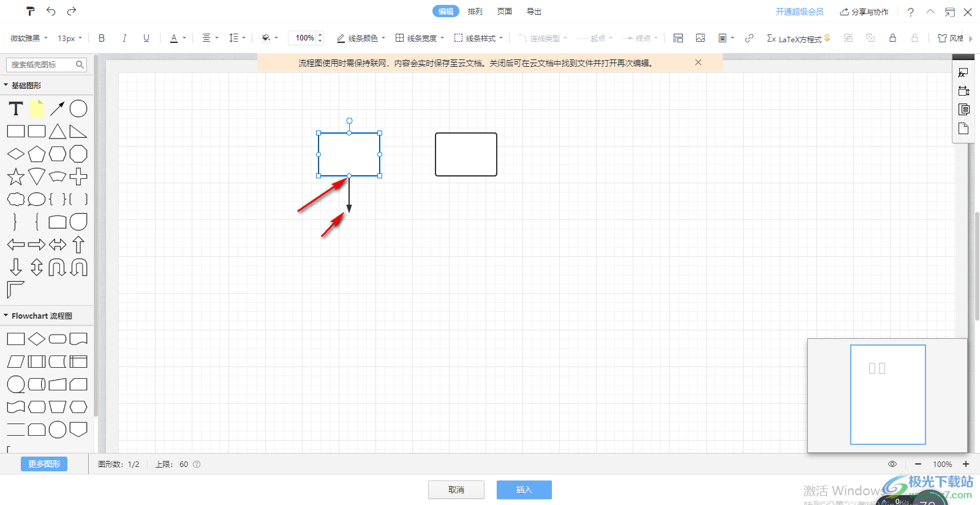This screenshot has width=980, height=505.
Task: Open the stacked pages panel icon
Action: click(x=963, y=109)
